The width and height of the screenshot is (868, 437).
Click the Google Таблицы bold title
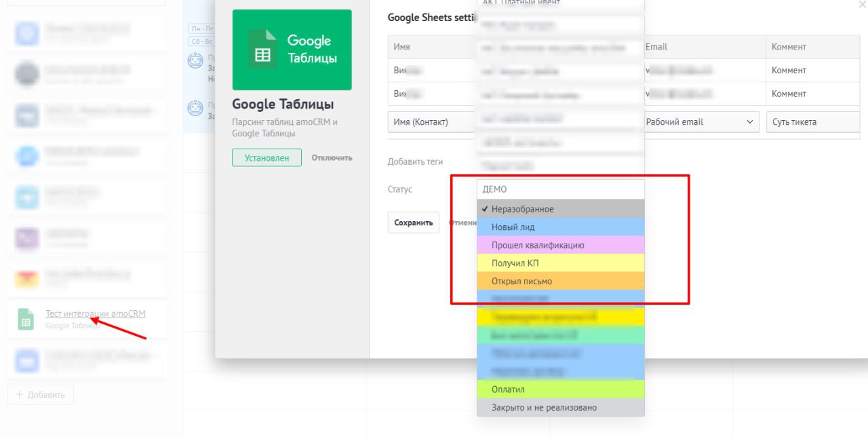coord(283,104)
